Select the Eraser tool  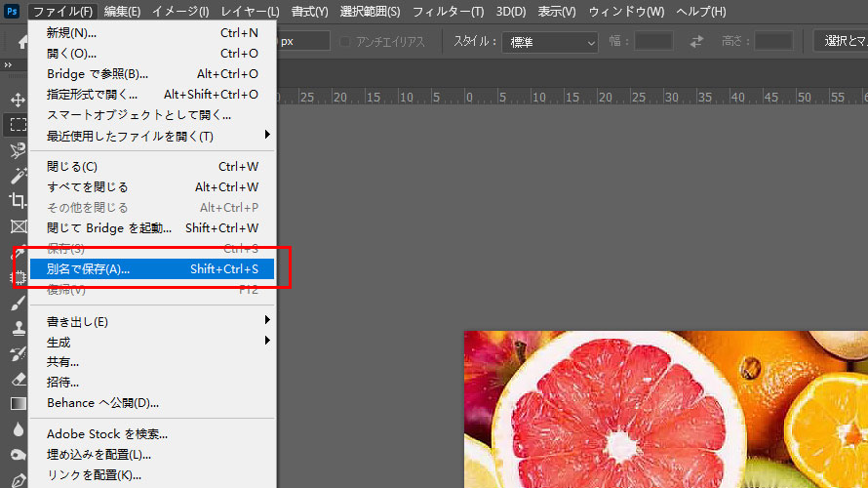(18, 379)
